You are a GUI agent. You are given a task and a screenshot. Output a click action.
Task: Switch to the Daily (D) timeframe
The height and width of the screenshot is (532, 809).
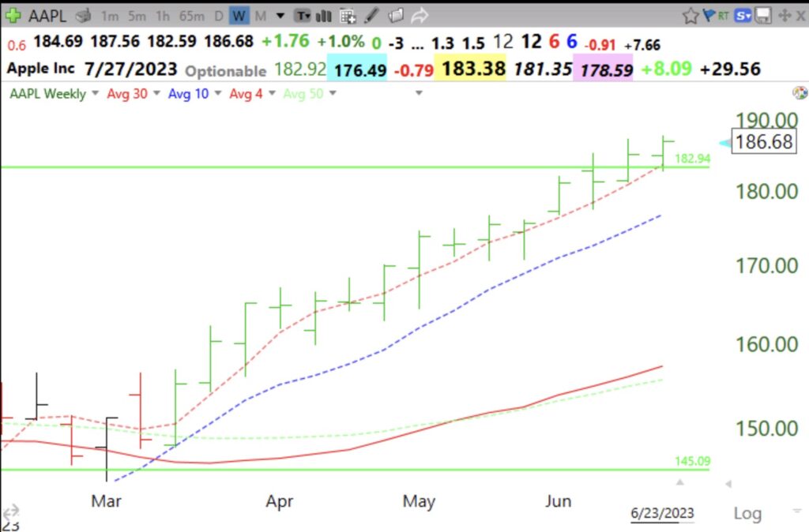pos(219,15)
